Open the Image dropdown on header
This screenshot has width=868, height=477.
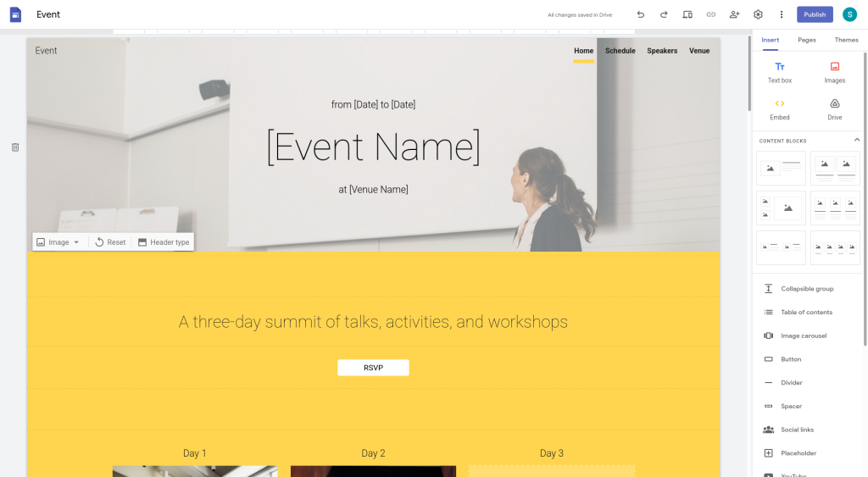pos(59,242)
